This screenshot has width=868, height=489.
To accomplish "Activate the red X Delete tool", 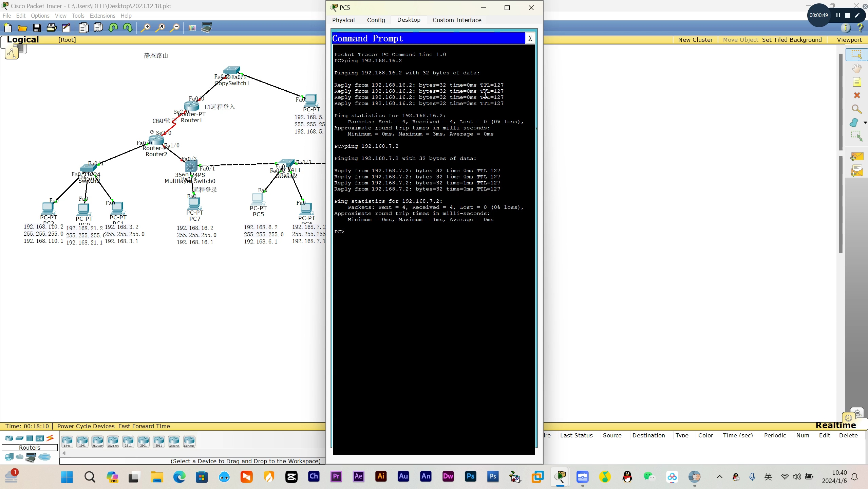I will (x=857, y=95).
